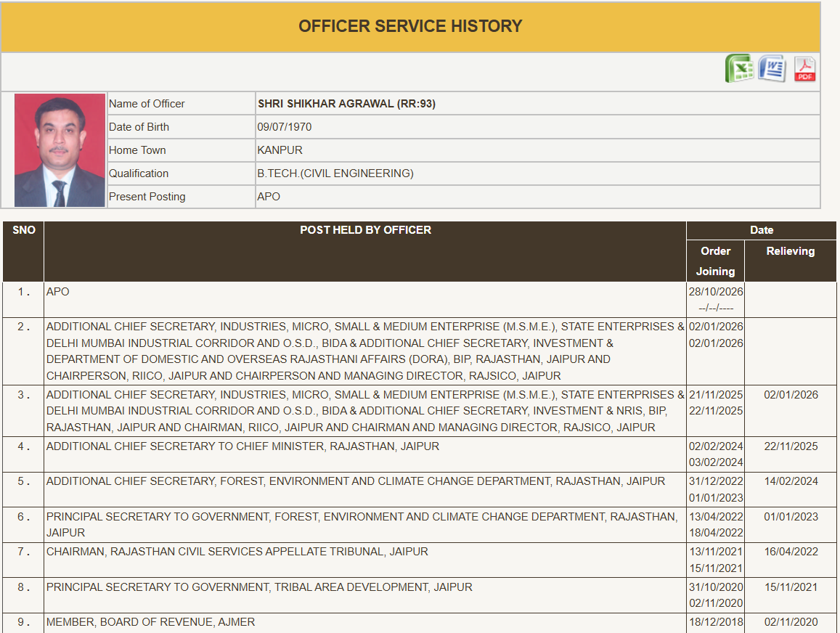Click the Joining column header
Viewport: 840px width, 633px height.
click(x=716, y=271)
